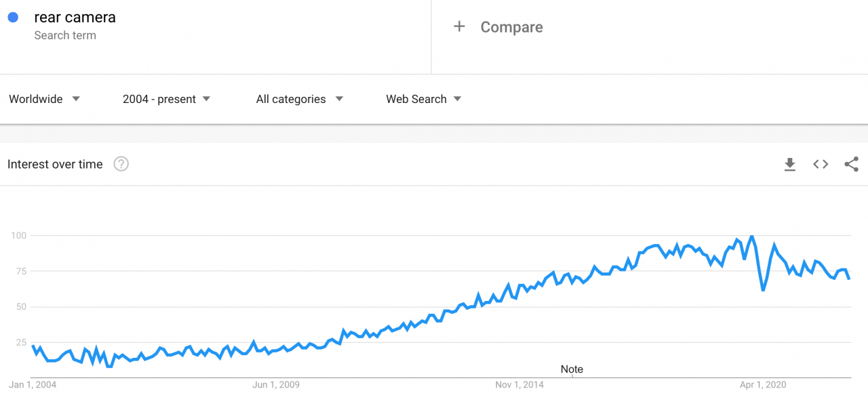Click the Jun 1, 2009 axis label
The width and height of the screenshot is (868, 412).
tap(276, 385)
